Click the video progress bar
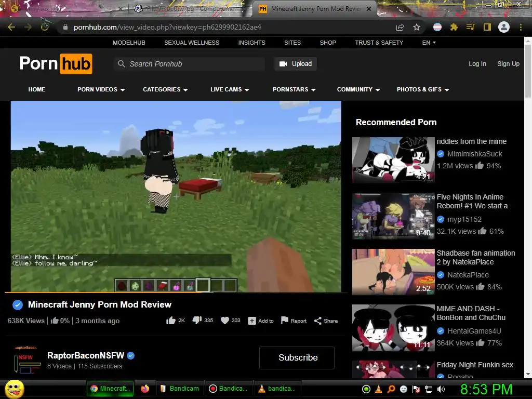532x399 pixels. pos(176,292)
